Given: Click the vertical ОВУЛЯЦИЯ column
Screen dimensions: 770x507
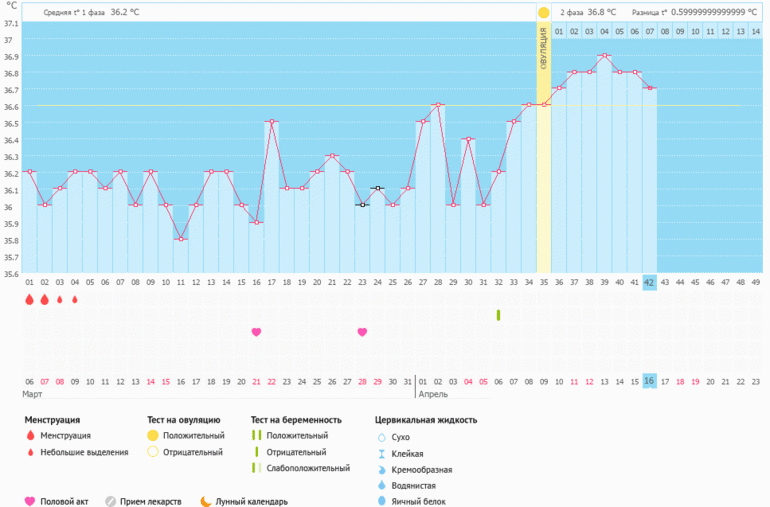Looking at the screenshot, I should [544, 150].
